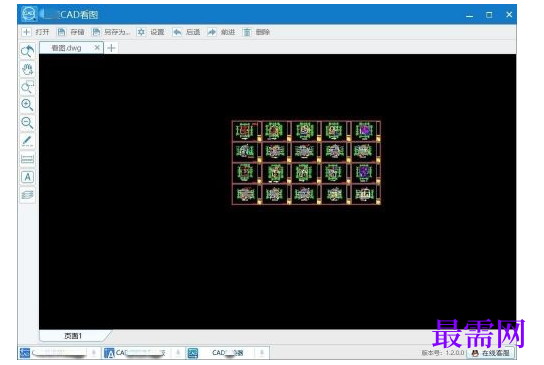The height and width of the screenshot is (365, 544).
Task: Open 设置 (Settings) gear icon
Action: [x=141, y=32]
